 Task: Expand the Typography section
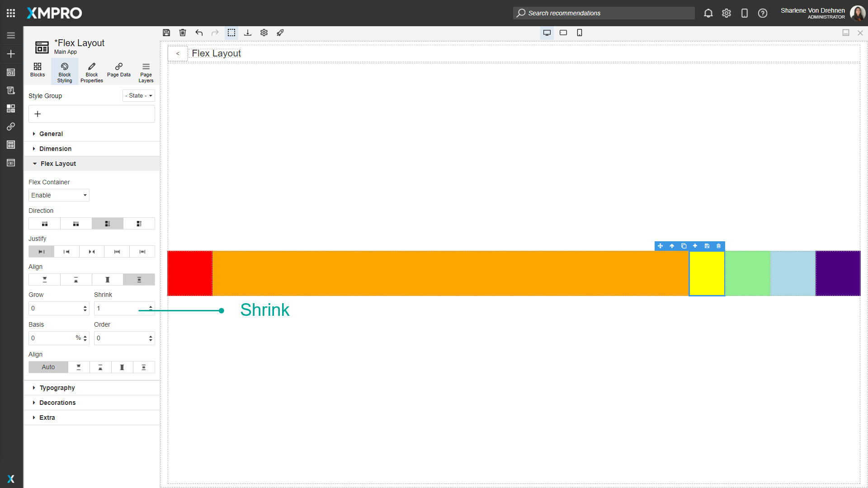tap(57, 387)
